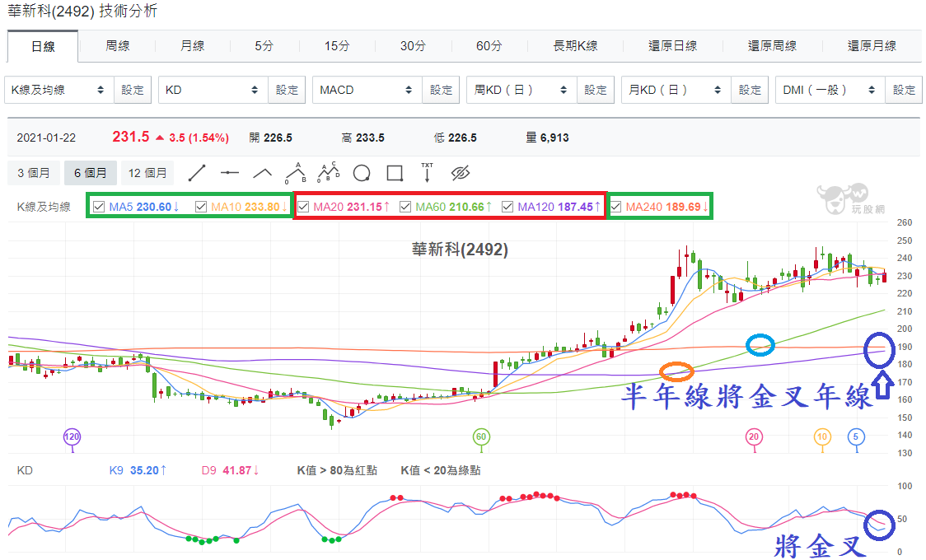The image size is (926, 560).
Task: Open the K線及均線 indicator dropdown
Action: pyautogui.click(x=59, y=90)
